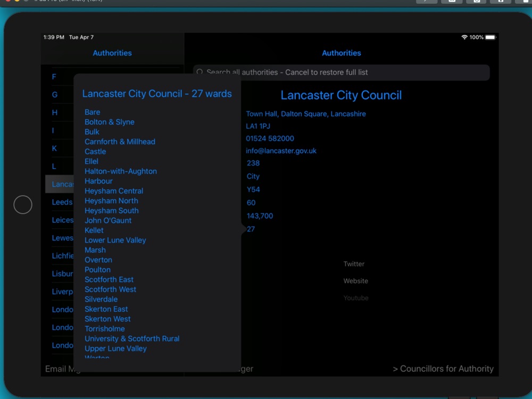
Task: Select the Silverdale ward
Action: point(101,299)
